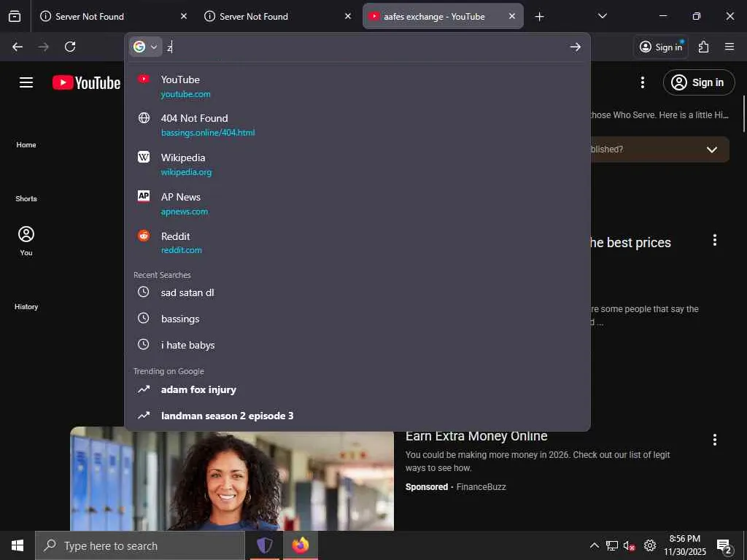The width and height of the screenshot is (747, 560).
Task: Close the second Server Not Found tab
Action: [x=348, y=16]
